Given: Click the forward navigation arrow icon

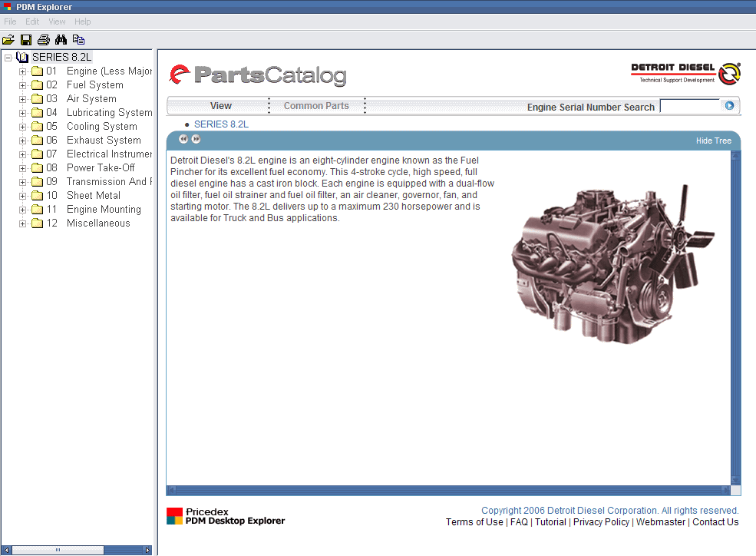Looking at the screenshot, I should 196,139.
